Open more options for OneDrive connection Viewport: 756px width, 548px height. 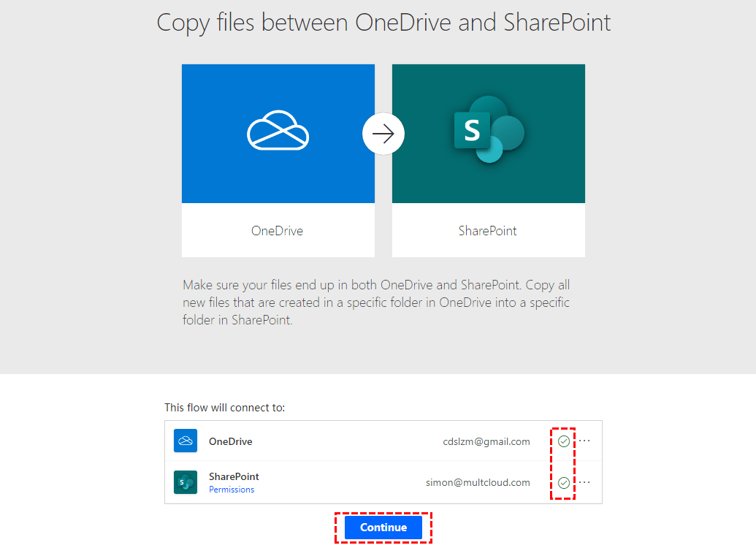(x=584, y=441)
